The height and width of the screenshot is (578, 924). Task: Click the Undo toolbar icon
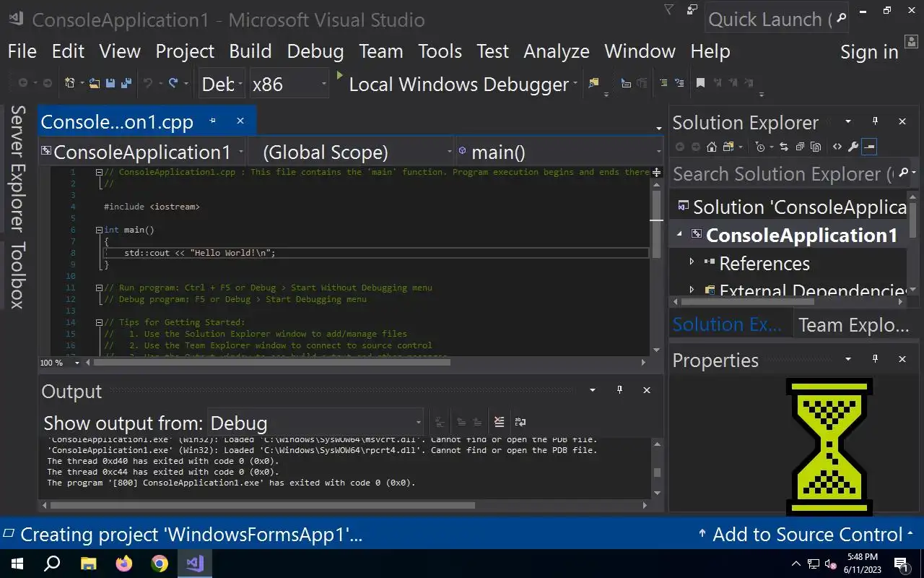click(147, 84)
